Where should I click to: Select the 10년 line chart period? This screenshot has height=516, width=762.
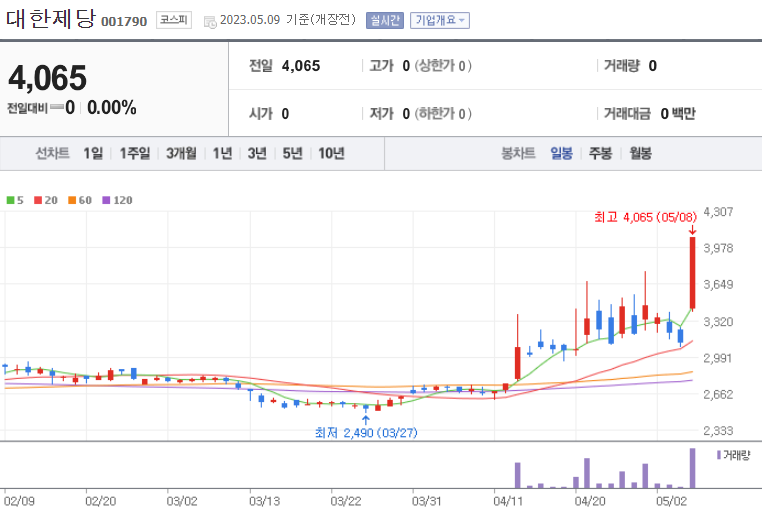[331, 154]
